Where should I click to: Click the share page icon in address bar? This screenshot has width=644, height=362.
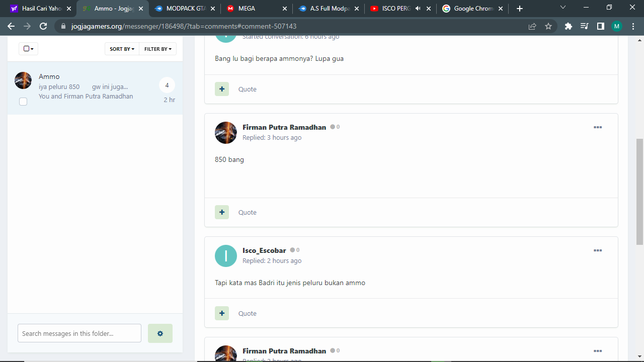point(532,26)
